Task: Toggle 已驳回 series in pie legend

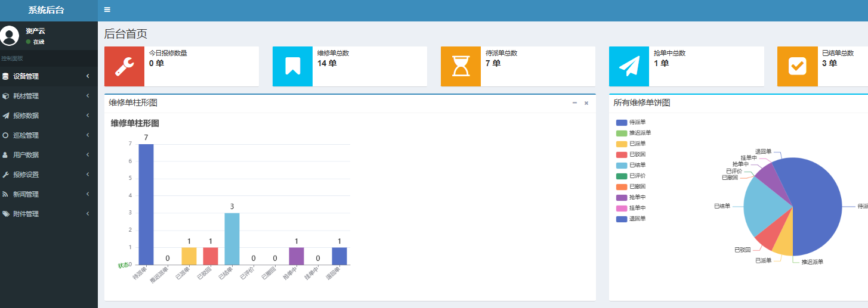Action: point(631,154)
